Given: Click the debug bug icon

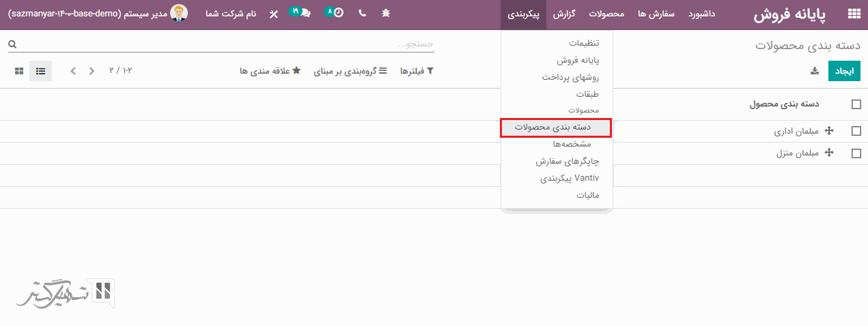Looking at the screenshot, I should tap(387, 14).
